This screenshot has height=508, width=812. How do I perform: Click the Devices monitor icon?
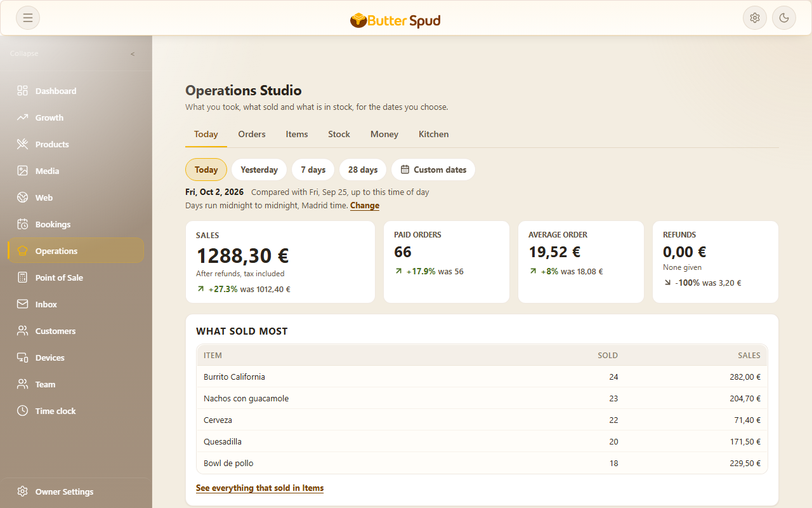pos(23,358)
